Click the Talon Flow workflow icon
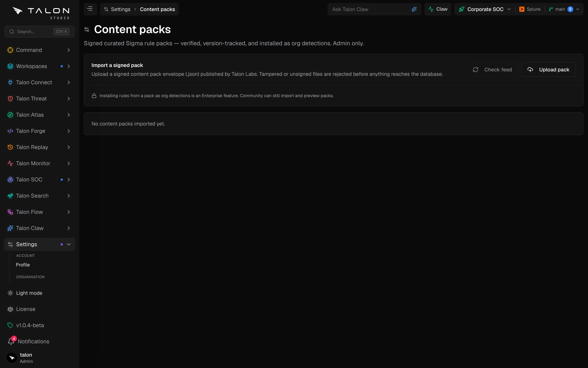 (x=10, y=212)
